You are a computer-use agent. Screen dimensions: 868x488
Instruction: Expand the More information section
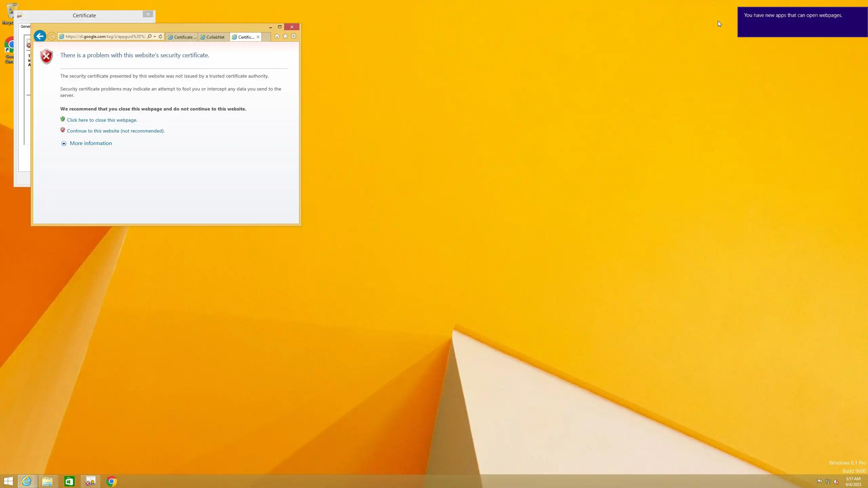pyautogui.click(x=91, y=143)
